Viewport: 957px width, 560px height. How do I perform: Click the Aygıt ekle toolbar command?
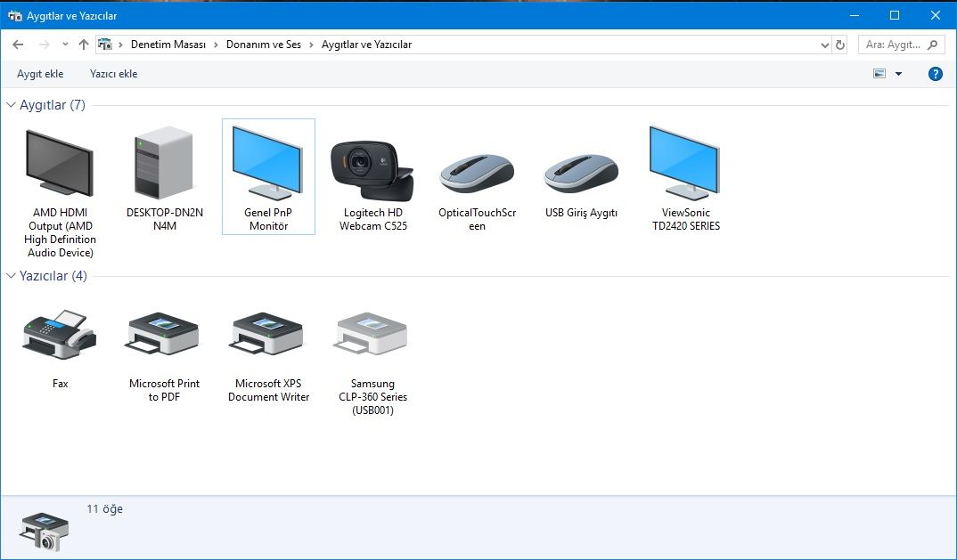tap(40, 74)
